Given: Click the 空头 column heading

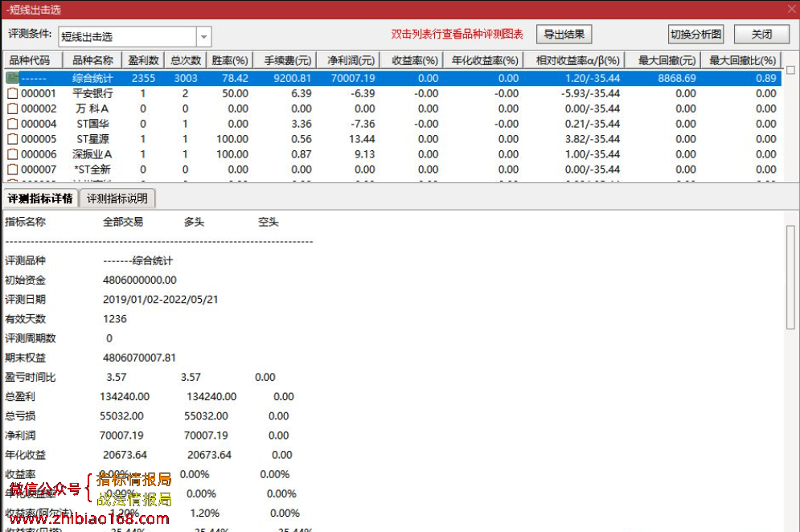Looking at the screenshot, I should click(x=269, y=222).
